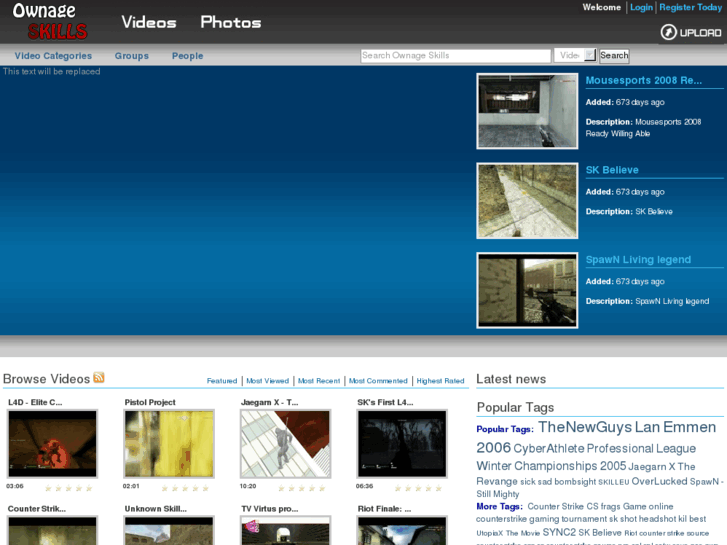Open the Videos main menu
The image size is (727, 545).
(149, 22)
